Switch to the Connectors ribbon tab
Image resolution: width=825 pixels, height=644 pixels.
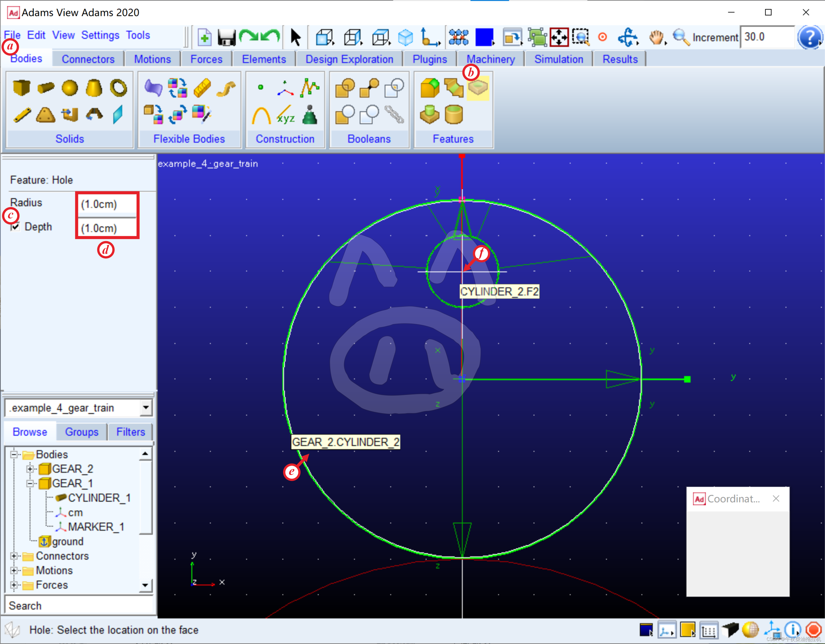(88, 59)
